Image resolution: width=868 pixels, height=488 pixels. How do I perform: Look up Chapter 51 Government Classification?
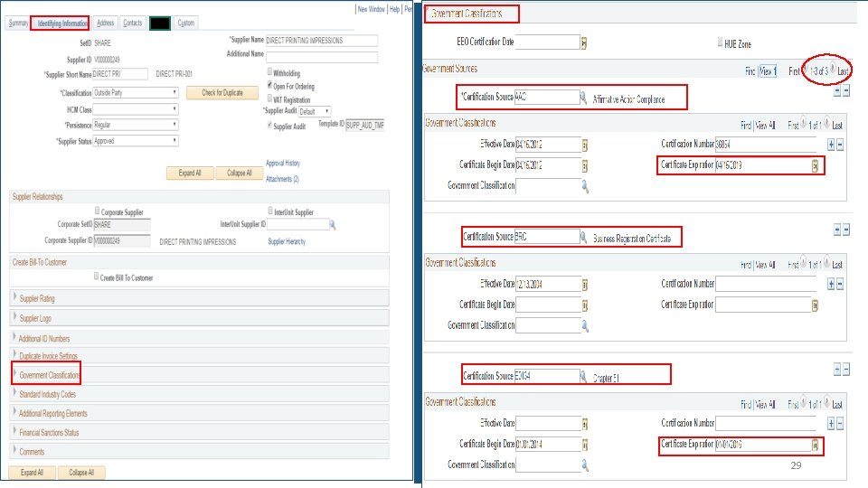[x=585, y=466]
